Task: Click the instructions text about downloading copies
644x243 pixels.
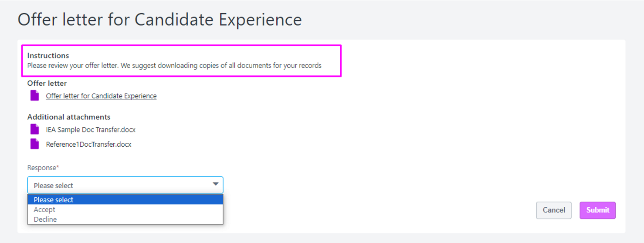Action: (174, 66)
